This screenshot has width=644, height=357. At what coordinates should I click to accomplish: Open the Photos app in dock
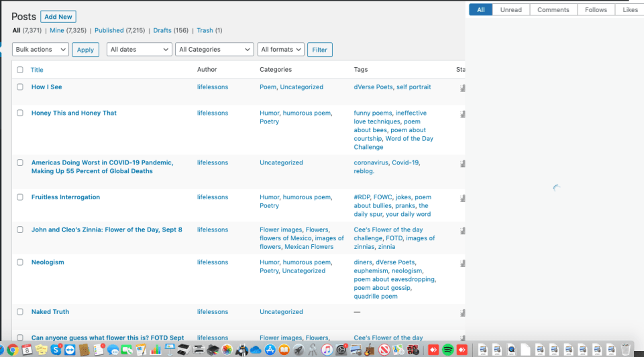tap(227, 350)
